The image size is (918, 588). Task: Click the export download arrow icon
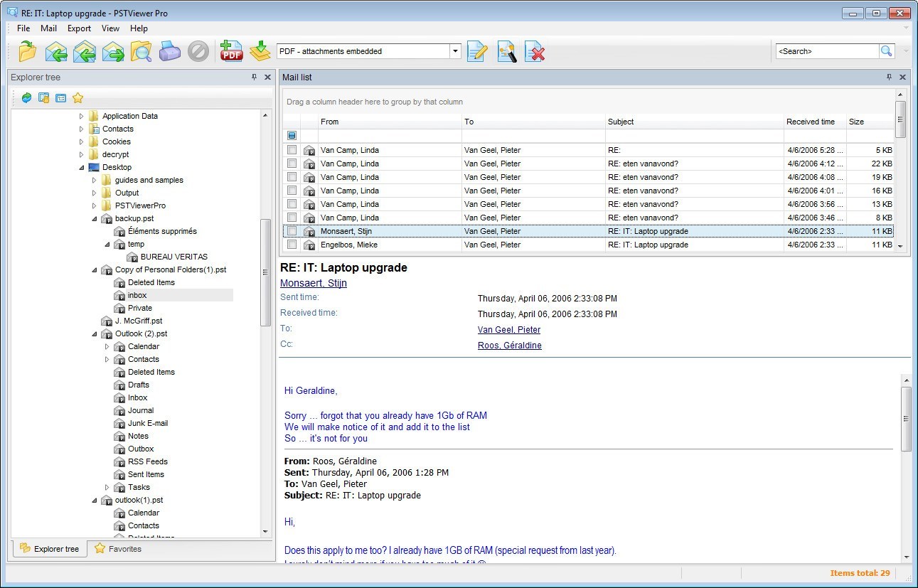click(260, 51)
